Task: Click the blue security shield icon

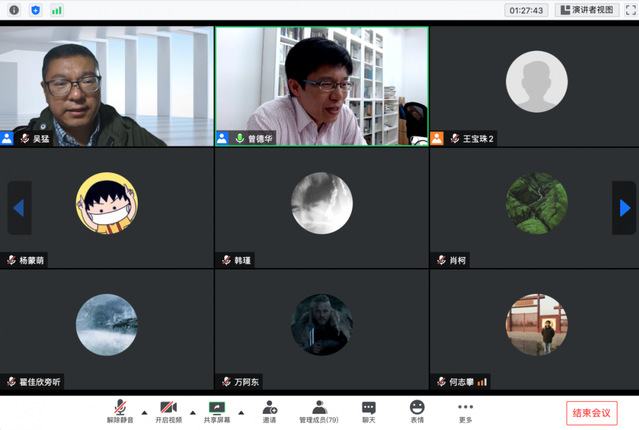Action: (x=35, y=10)
